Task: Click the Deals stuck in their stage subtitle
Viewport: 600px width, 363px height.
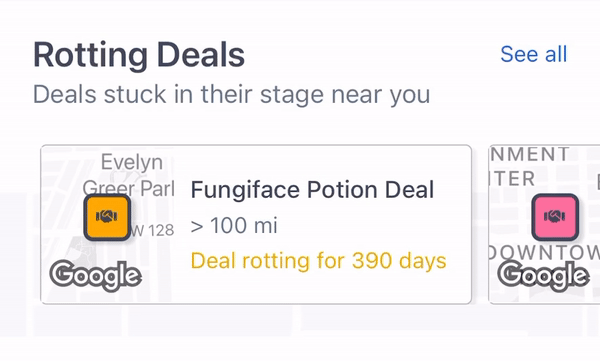Action: 232,94
